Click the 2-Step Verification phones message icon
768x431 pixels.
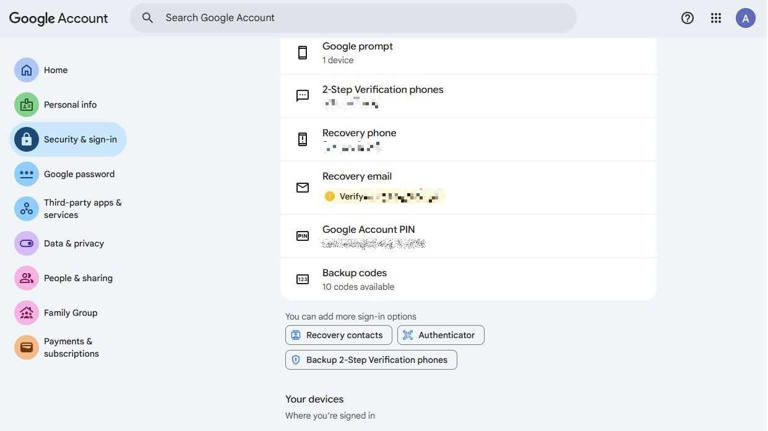pyautogui.click(x=303, y=96)
